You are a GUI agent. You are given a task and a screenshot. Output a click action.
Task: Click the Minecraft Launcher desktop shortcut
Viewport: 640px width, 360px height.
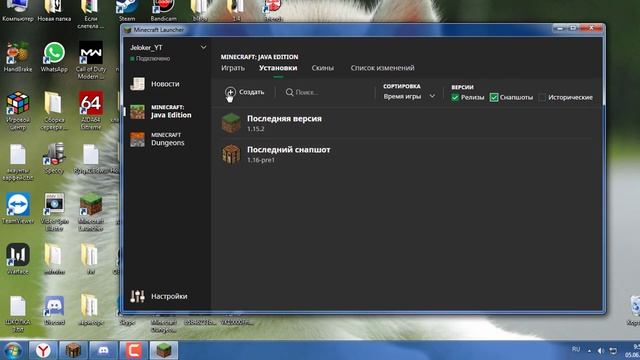click(x=91, y=212)
